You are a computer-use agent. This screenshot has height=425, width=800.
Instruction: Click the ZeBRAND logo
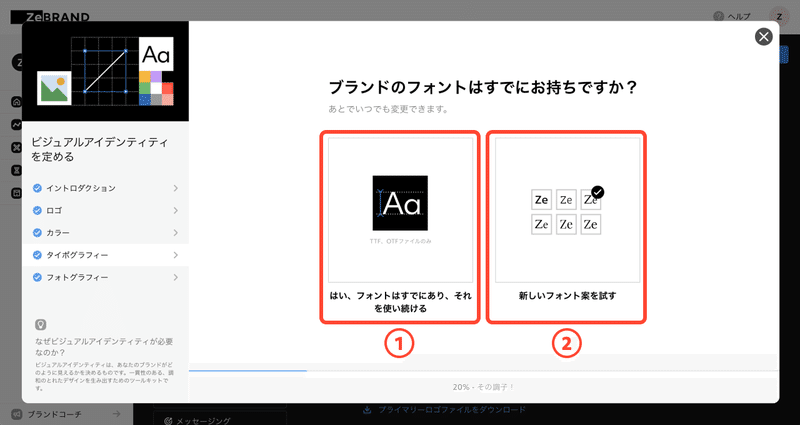click(x=50, y=17)
